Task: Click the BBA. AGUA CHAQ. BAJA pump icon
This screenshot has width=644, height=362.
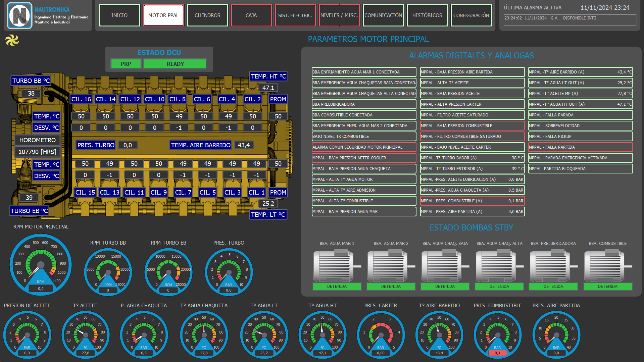Action: (445, 266)
